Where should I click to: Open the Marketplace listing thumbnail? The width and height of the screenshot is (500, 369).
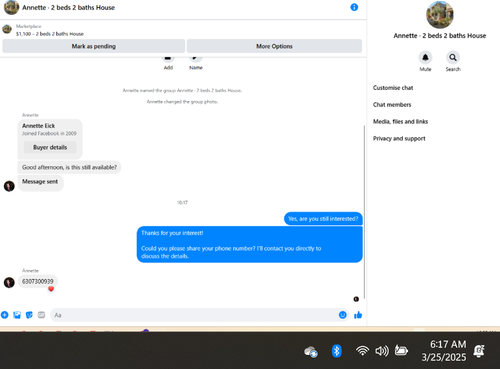point(7,29)
